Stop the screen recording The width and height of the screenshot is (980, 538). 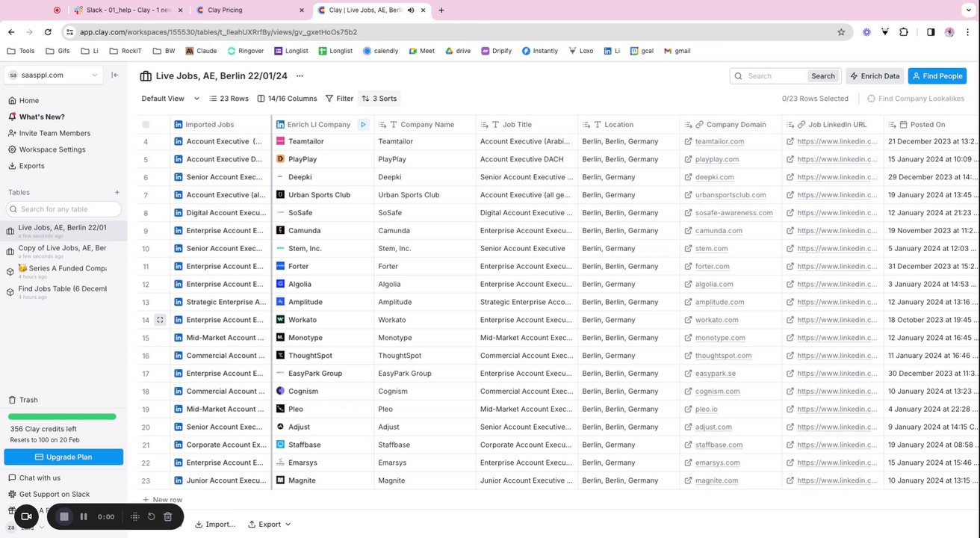pyautogui.click(x=64, y=516)
